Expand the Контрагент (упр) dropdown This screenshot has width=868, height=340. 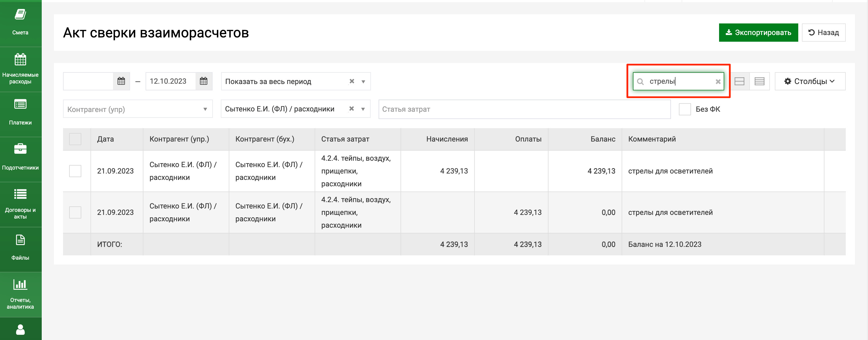click(x=205, y=109)
